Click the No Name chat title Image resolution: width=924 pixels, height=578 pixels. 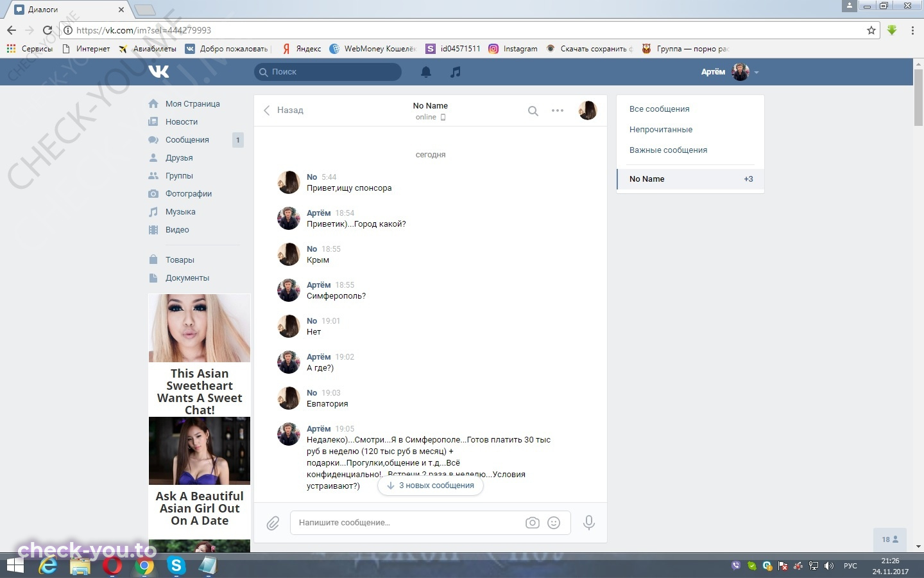(x=431, y=106)
